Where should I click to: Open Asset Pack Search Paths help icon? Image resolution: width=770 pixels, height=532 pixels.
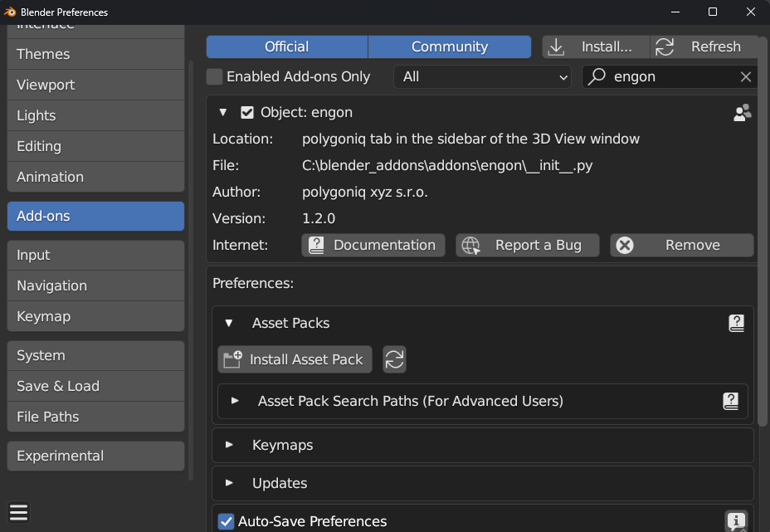730,402
